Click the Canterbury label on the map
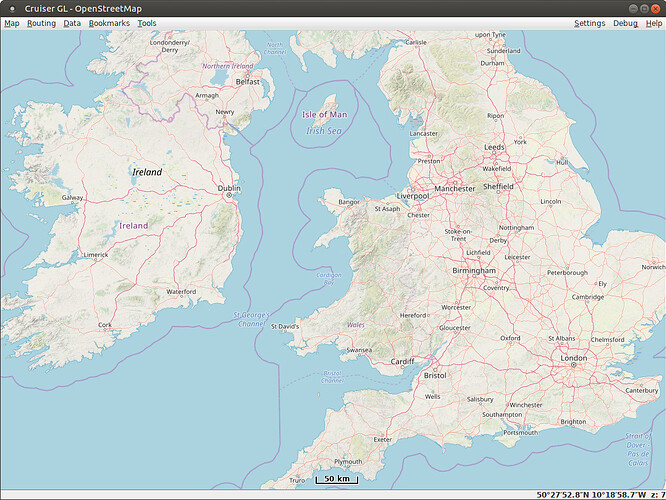This screenshot has height=500, width=666. coord(641,390)
